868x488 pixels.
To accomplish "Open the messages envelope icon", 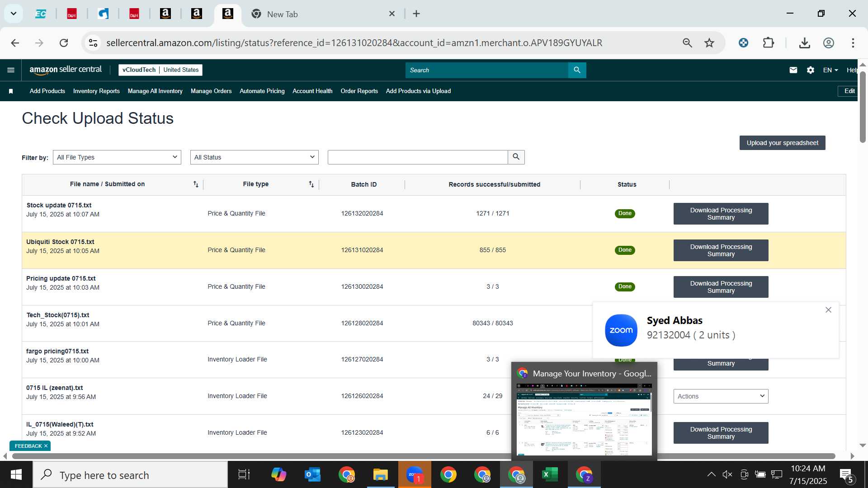I will point(793,70).
